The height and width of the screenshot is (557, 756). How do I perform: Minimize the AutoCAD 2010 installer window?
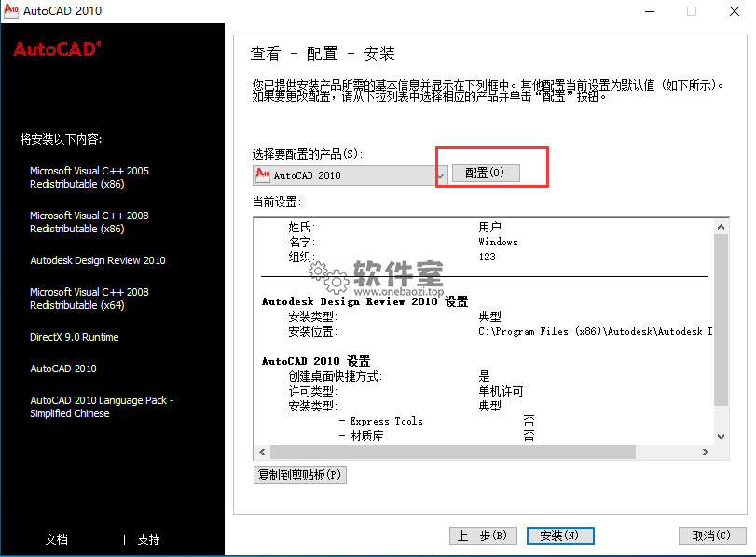coord(650,11)
